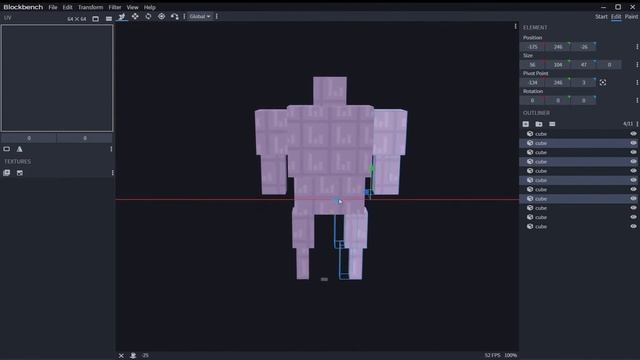Screen dimensions: 640x360
Task: Click the Position X slider showing -175
Action: pos(533,47)
